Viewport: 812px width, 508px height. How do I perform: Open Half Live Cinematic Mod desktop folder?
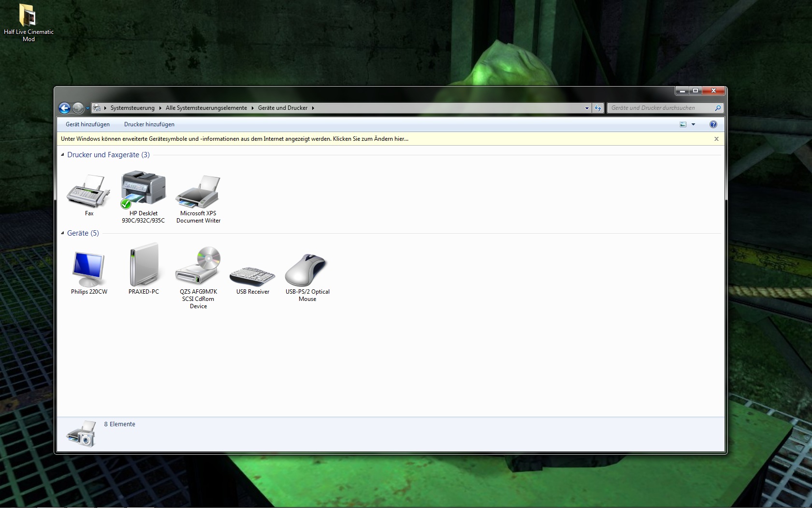[29, 23]
